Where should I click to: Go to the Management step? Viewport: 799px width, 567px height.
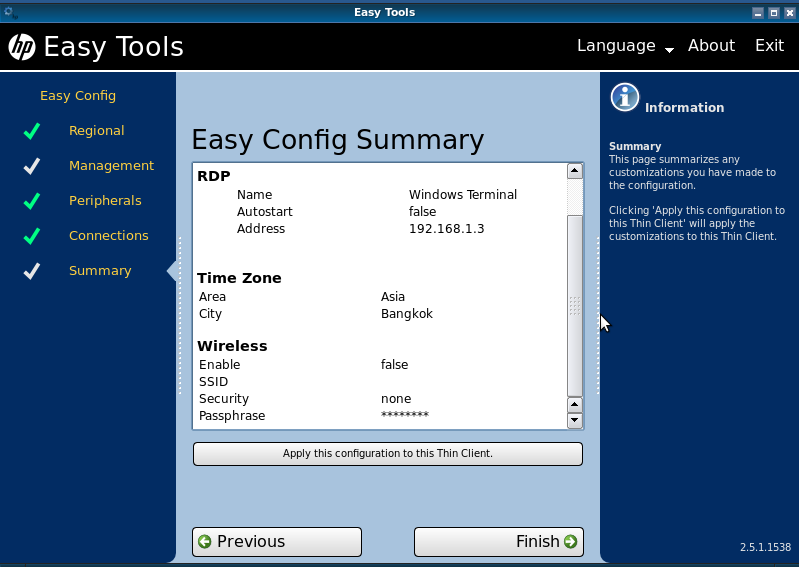(111, 166)
